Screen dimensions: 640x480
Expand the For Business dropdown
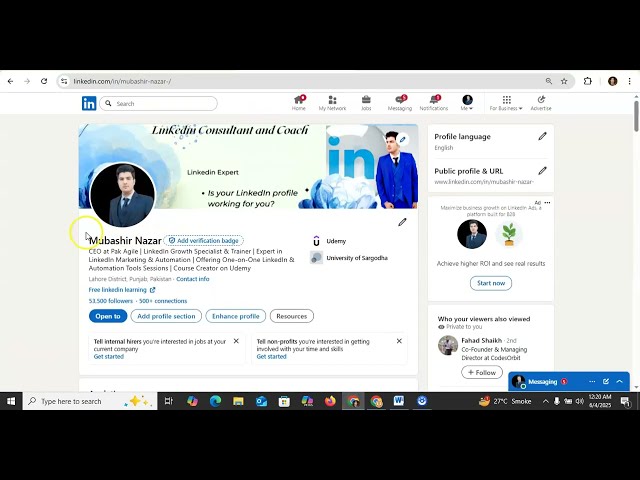(x=506, y=103)
